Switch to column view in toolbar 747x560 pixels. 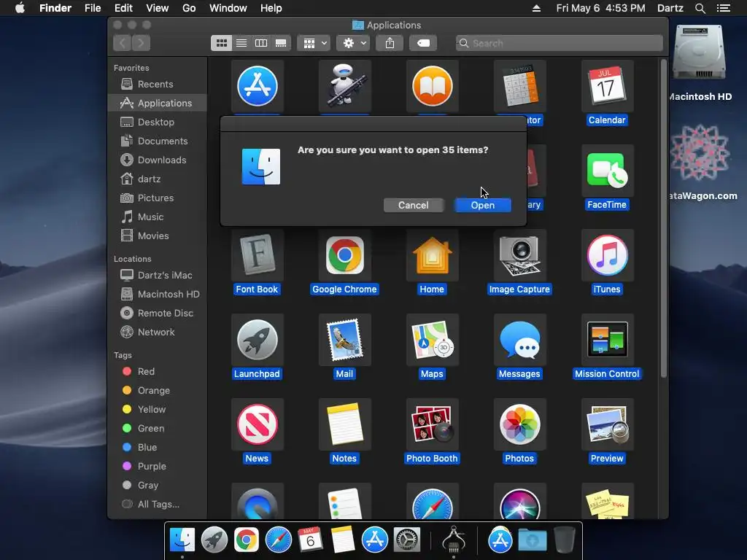[261, 43]
